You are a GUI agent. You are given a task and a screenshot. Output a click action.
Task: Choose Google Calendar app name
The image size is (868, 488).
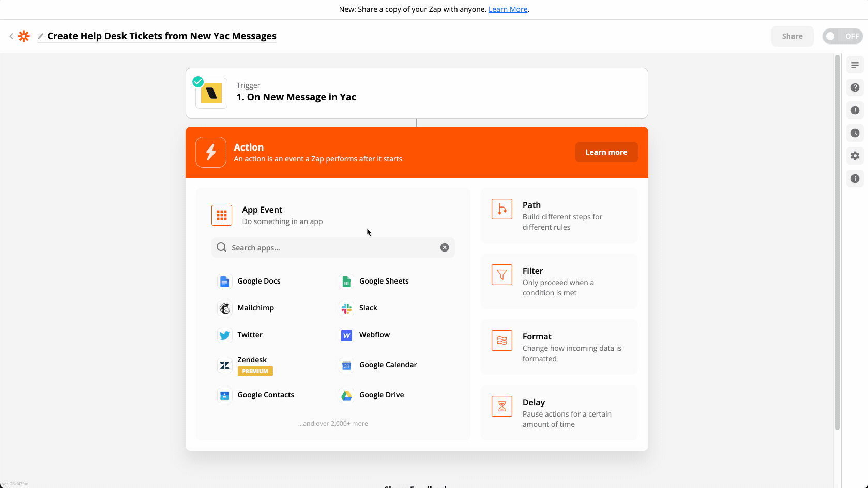(x=388, y=365)
